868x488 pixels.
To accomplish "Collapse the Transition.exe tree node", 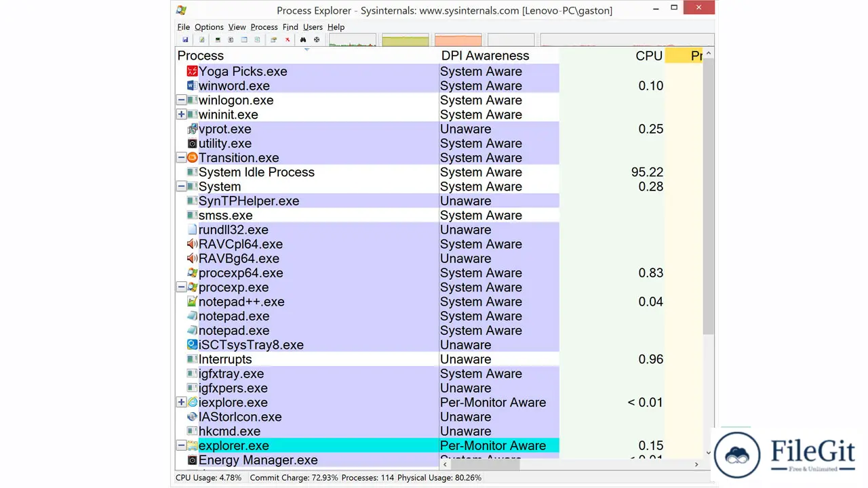I will click(181, 157).
